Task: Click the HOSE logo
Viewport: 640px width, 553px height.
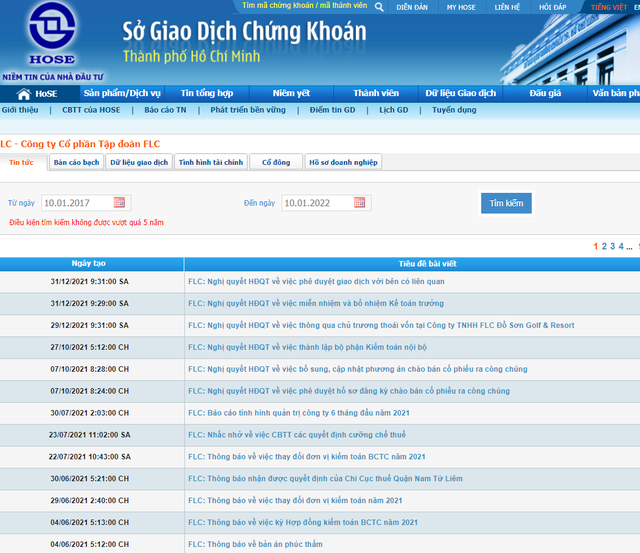Action: click(x=52, y=33)
